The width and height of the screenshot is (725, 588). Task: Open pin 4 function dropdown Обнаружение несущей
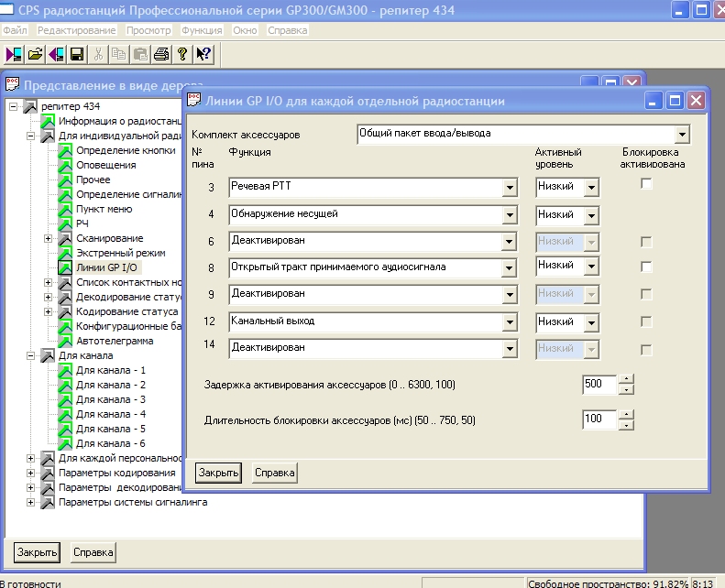510,215
